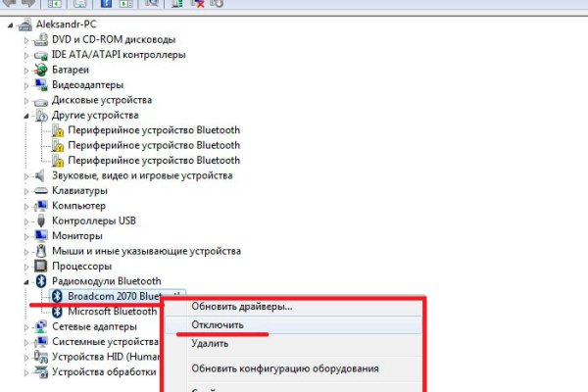
Task: Click the Клавиатуры keyboard icon
Action: click(40, 191)
